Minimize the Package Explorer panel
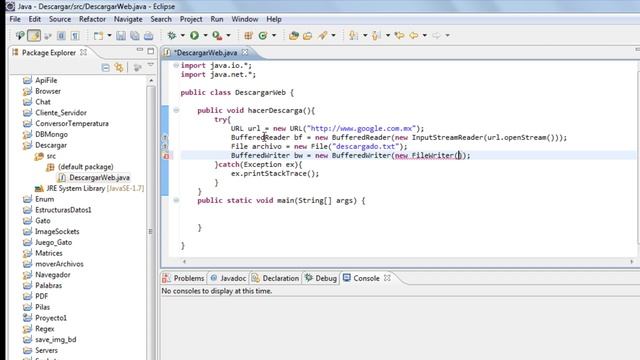This screenshot has width=640, height=360. click(140, 50)
